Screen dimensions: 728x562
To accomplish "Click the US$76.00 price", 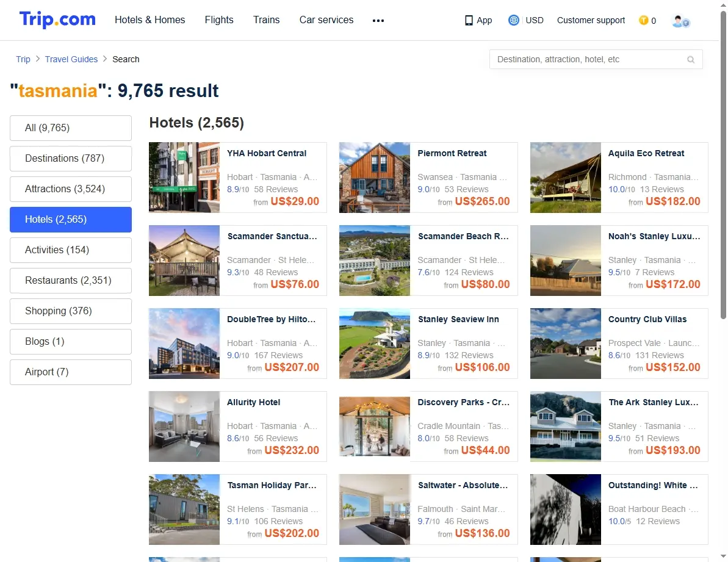I will [295, 284].
